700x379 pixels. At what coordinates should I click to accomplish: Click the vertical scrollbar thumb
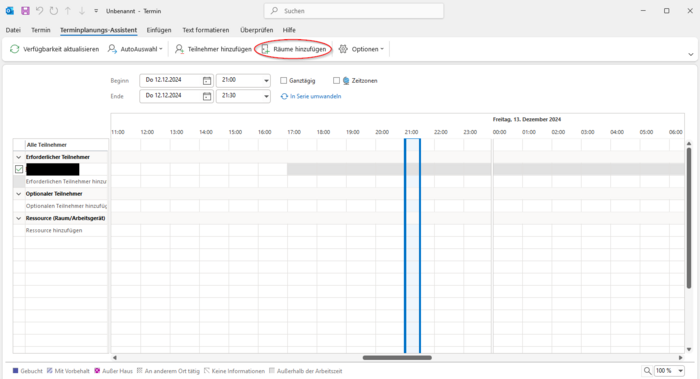point(689,218)
